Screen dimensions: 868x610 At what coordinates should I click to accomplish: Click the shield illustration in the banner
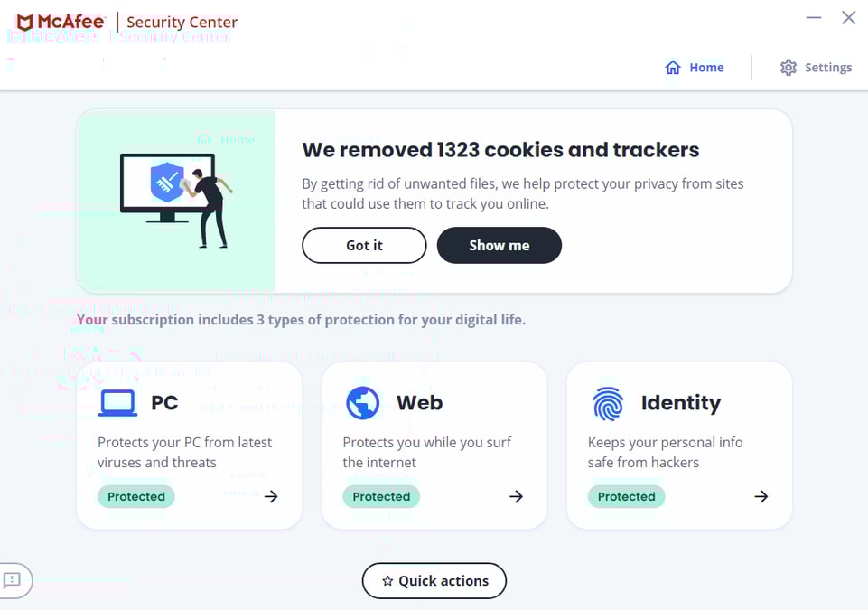pos(167,183)
